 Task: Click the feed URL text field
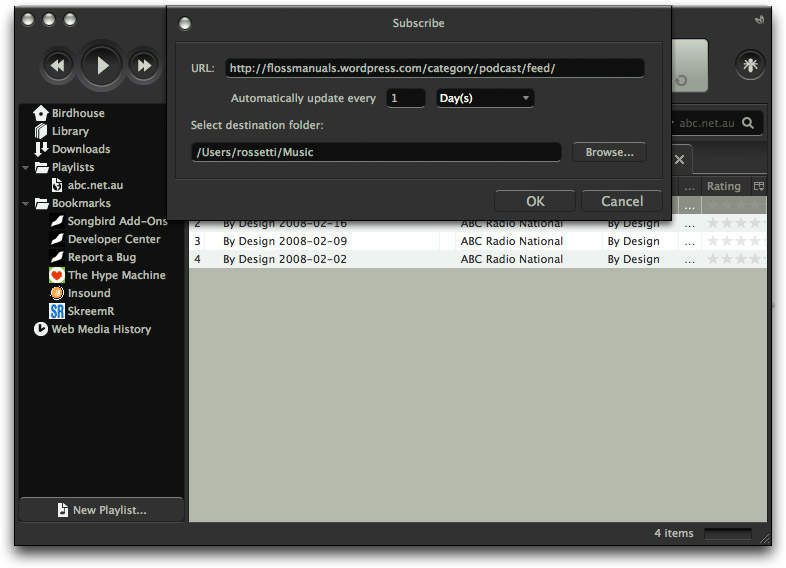coord(434,68)
